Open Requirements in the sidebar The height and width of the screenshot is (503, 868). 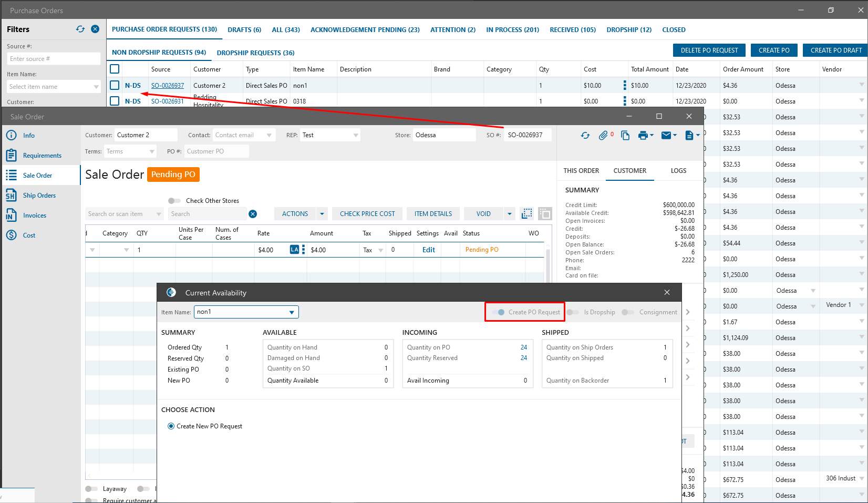click(x=42, y=156)
